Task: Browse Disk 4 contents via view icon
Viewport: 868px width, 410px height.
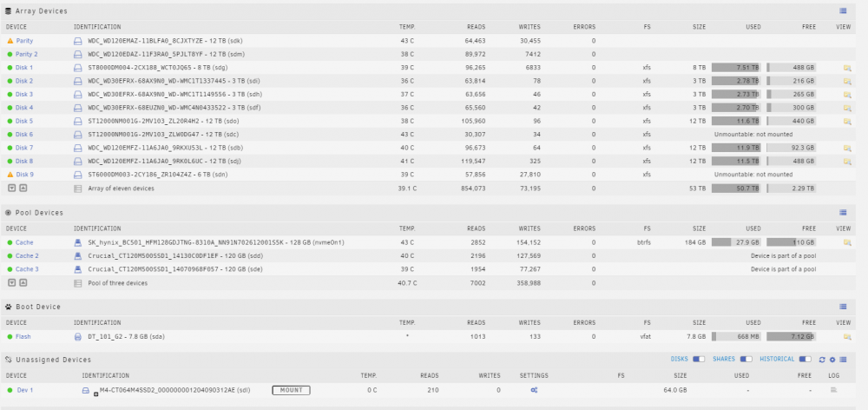Action: click(x=846, y=108)
